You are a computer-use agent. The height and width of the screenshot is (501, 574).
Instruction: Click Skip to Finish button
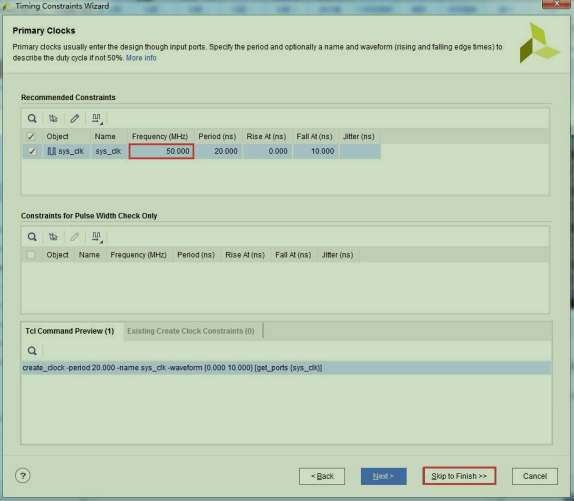pos(459,476)
